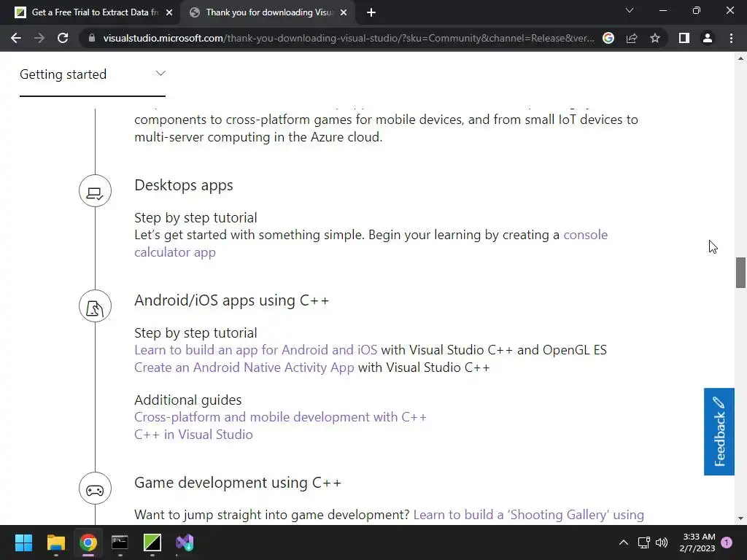747x560 pixels.
Task: Share this page via share icon
Action: click(x=632, y=38)
